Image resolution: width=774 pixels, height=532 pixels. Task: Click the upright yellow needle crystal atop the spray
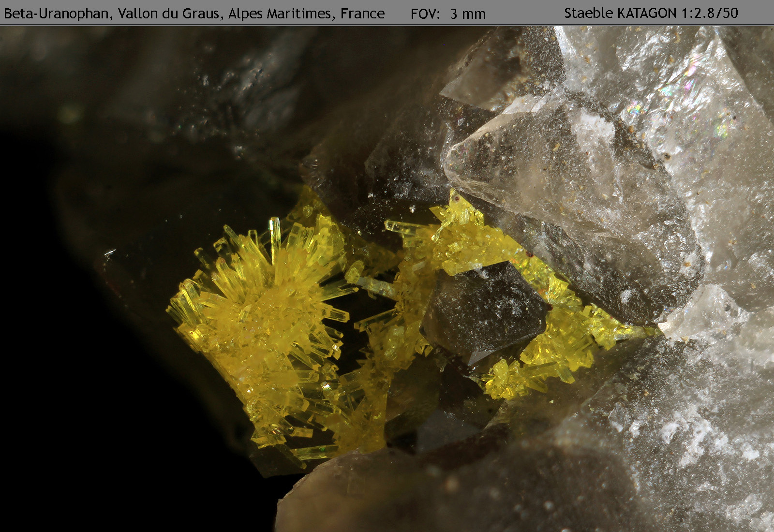tap(275, 232)
